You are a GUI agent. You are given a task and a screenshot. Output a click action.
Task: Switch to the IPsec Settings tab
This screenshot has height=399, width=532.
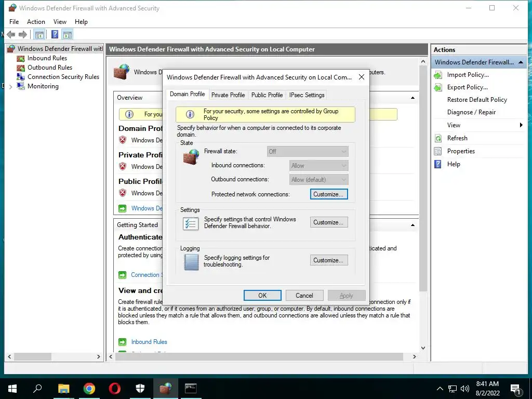[x=307, y=95]
